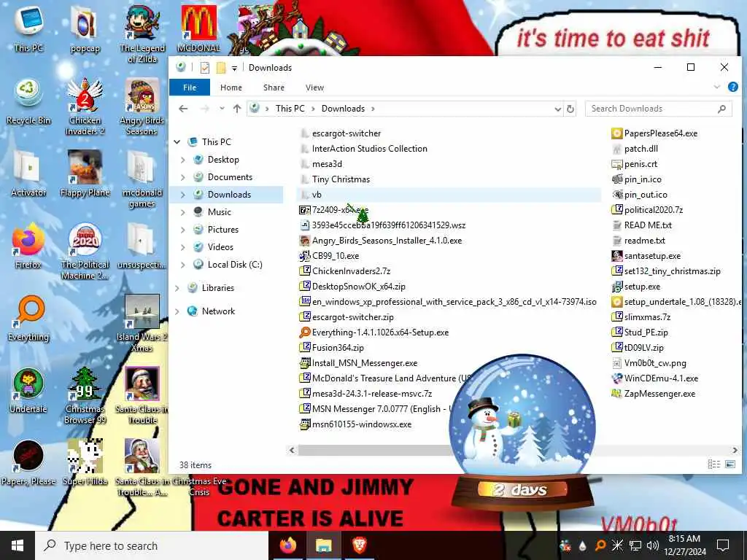Open the mcdonald games folder

[x=142, y=179]
